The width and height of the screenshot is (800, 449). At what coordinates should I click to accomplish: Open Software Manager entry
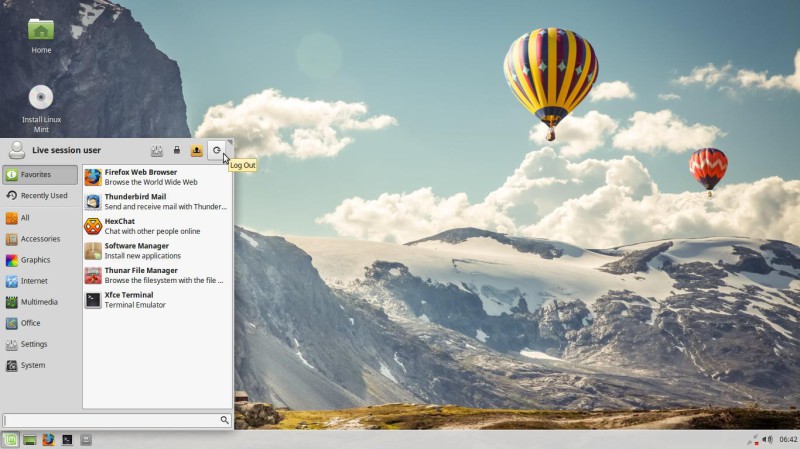point(157,251)
